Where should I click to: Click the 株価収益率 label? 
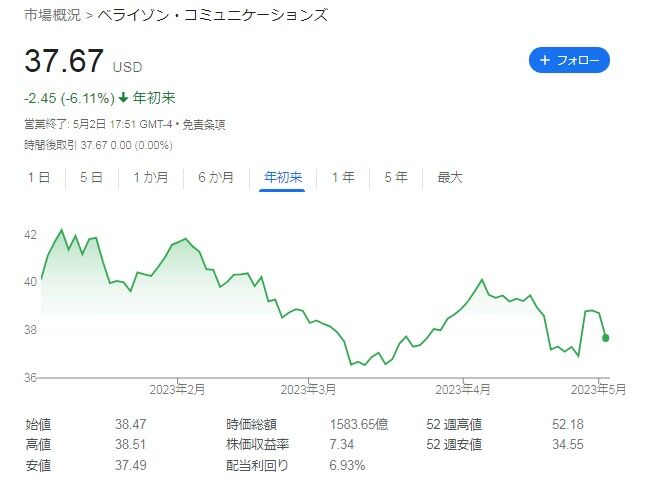[257, 445]
